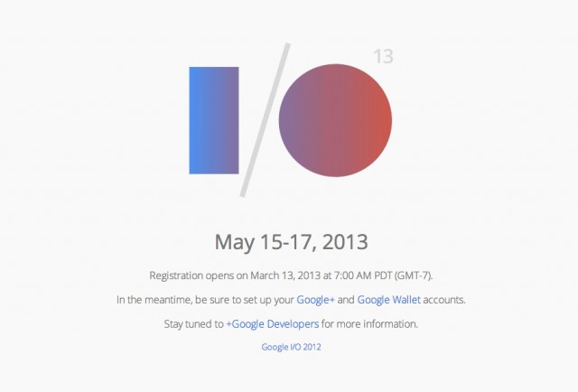This screenshot has width=578, height=392.
Task: Click the gray superscript 13 by the logo
Action: (x=383, y=57)
